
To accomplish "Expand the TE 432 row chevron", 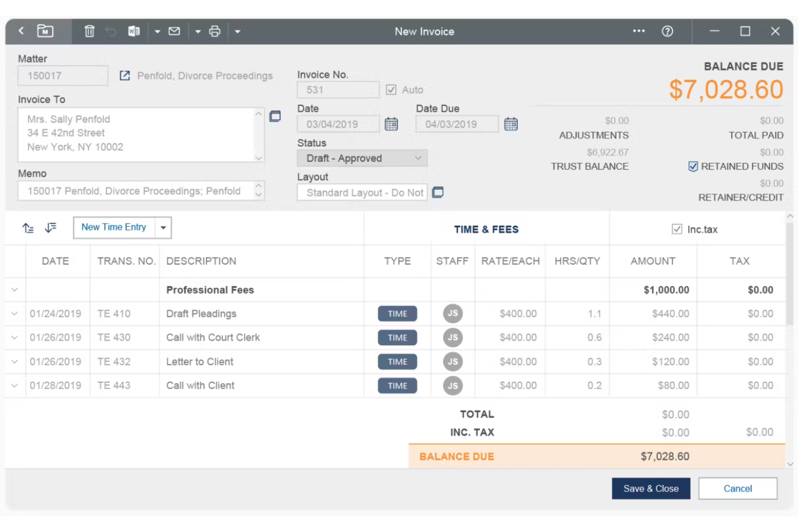I will point(15,361).
